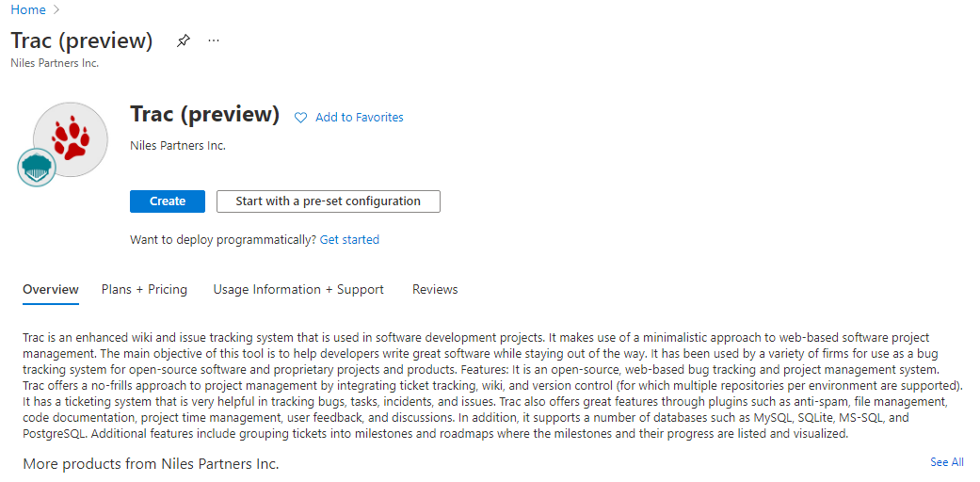This screenshot has height=482, width=980.
Task: Click the breadcrumb chevron after Home
Action: pyautogui.click(x=56, y=10)
